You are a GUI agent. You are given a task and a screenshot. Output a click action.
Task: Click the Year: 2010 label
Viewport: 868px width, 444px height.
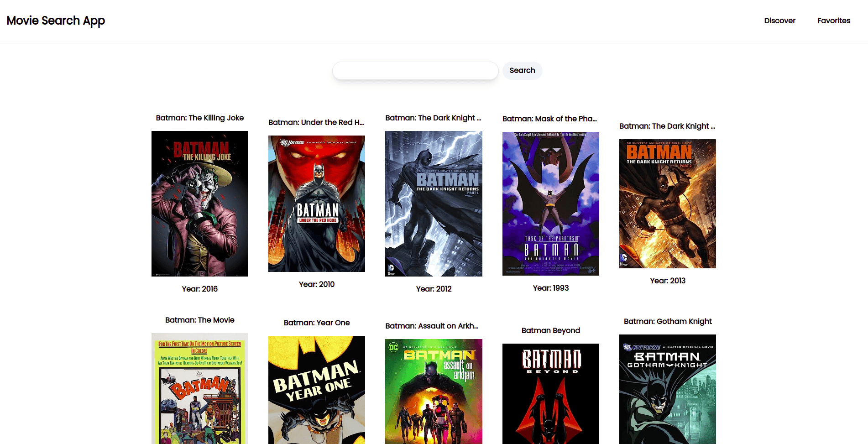point(317,284)
